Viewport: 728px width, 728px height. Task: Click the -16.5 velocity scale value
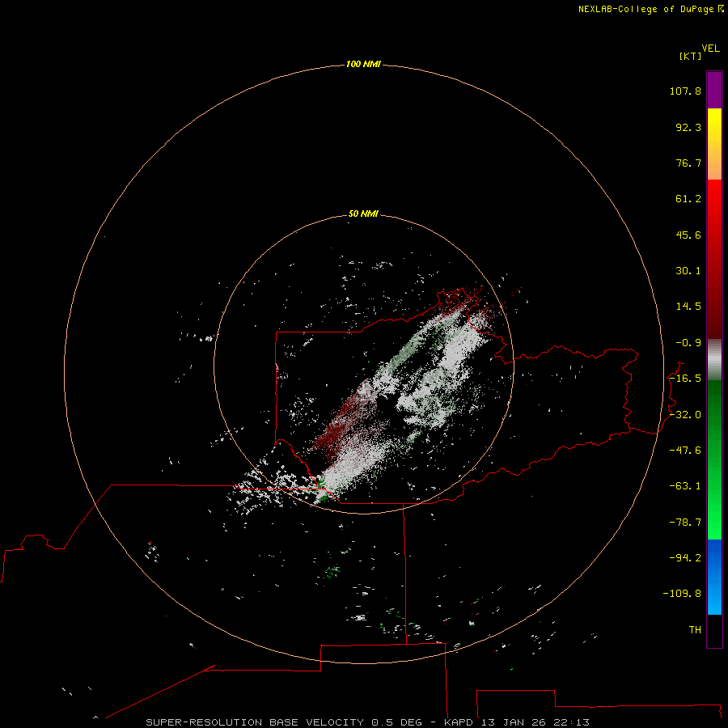pos(685,379)
